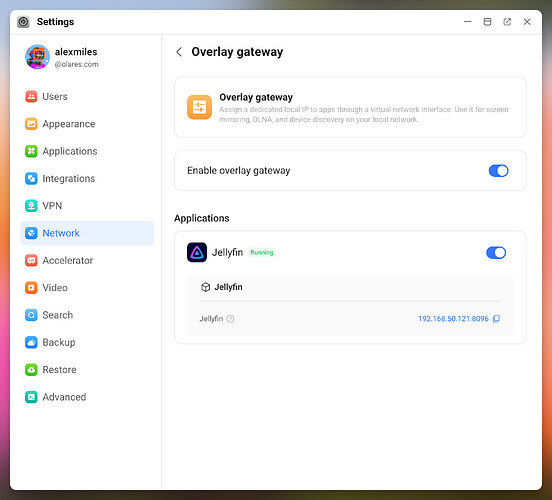Click the Jellyfin app icon

click(x=197, y=252)
